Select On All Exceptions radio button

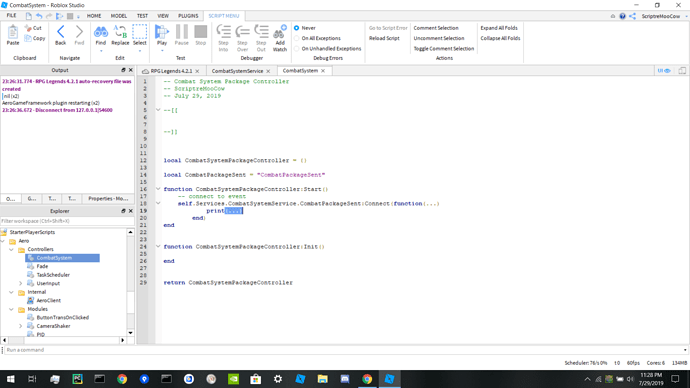pyautogui.click(x=297, y=38)
